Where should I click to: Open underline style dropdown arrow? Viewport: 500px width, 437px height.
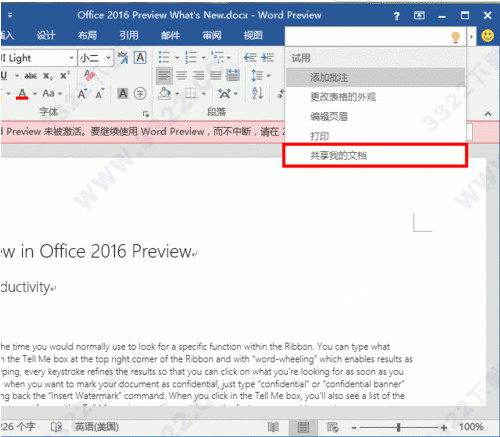(x=17, y=76)
